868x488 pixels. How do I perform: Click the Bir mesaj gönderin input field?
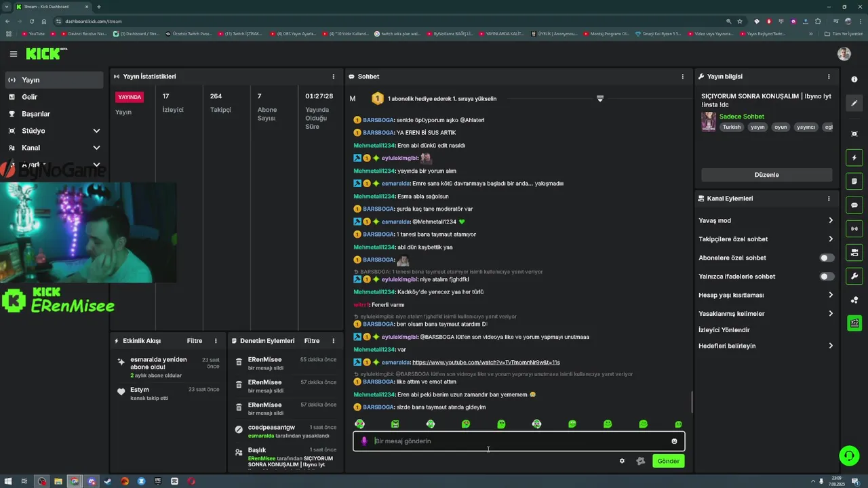click(519, 441)
